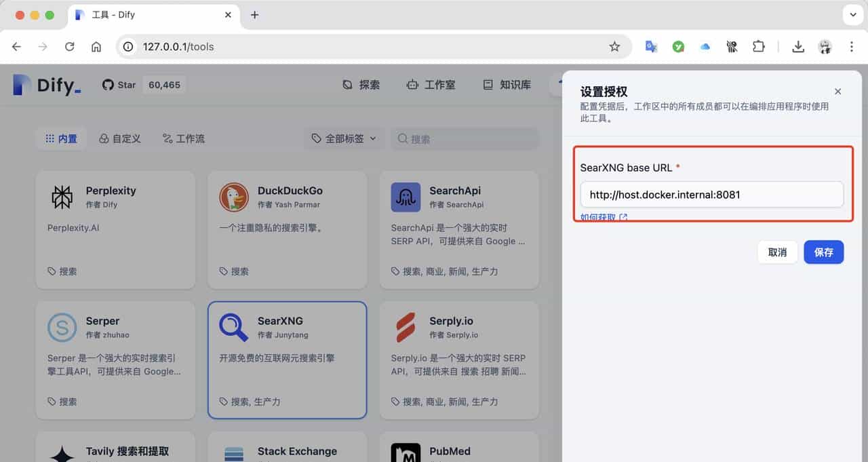Select the Serply.io tool icon
Viewport: 868px width, 462px height.
pos(405,328)
